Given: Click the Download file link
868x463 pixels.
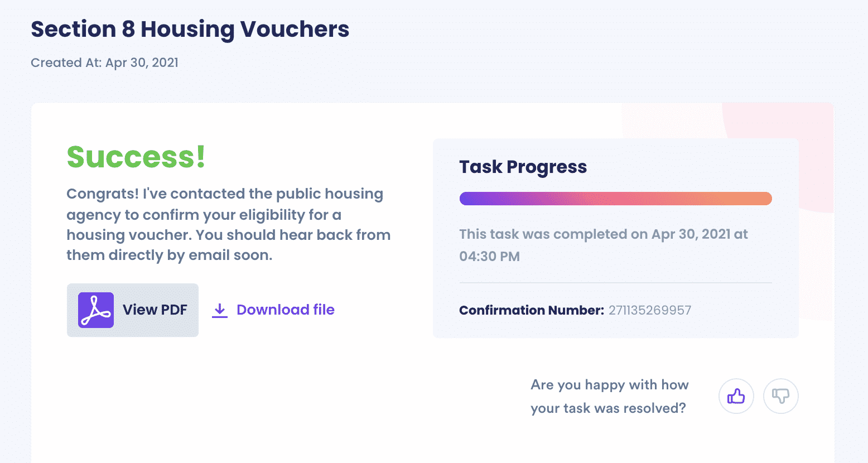Looking at the screenshot, I should coord(273,310).
